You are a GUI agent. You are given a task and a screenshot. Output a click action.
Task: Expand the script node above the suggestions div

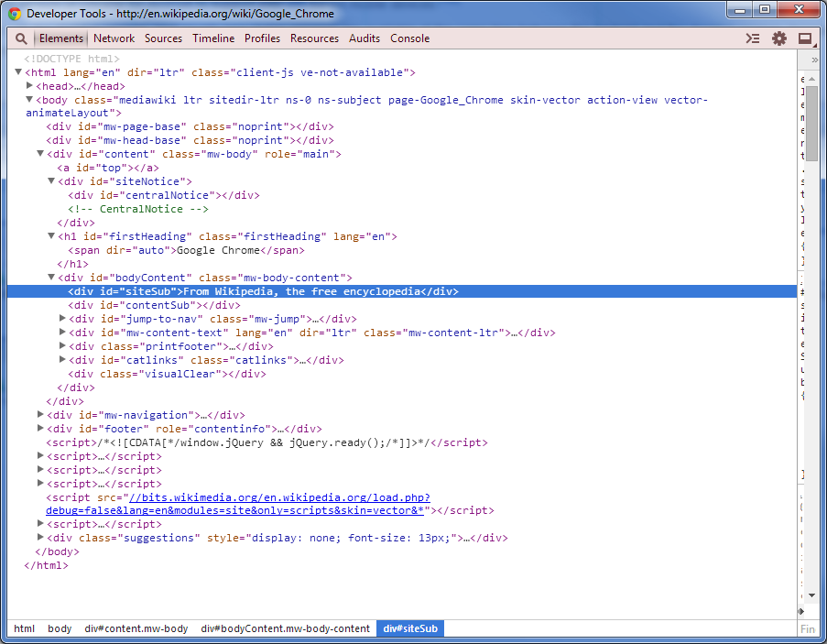click(x=40, y=523)
